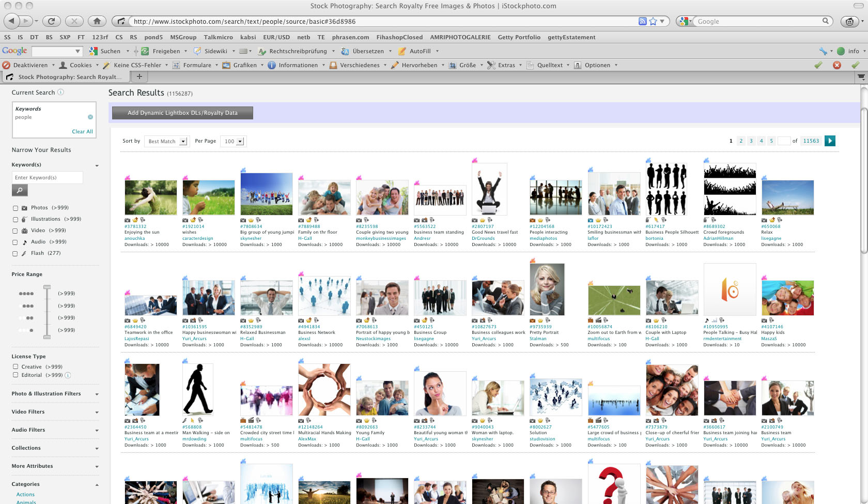Expand the Video Filters section
The width and height of the screenshot is (868, 504).
tap(97, 413)
